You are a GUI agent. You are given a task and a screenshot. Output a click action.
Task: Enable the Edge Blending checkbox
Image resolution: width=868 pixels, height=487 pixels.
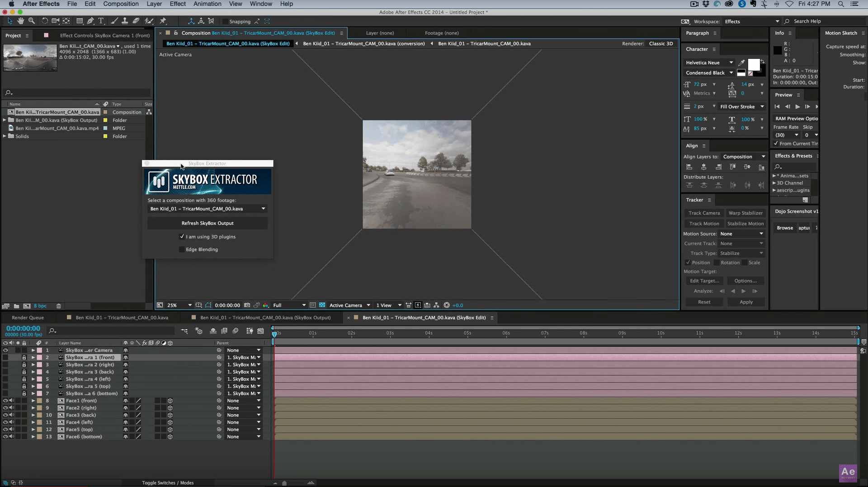(x=182, y=249)
